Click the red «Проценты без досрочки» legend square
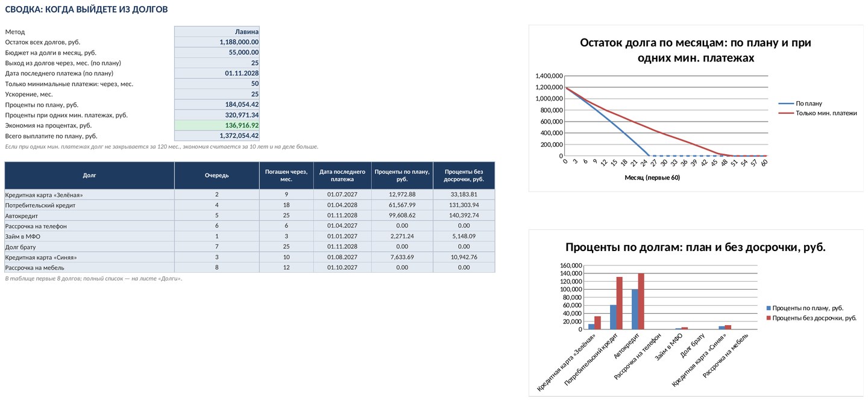The width and height of the screenshot is (868, 401). coord(768,318)
